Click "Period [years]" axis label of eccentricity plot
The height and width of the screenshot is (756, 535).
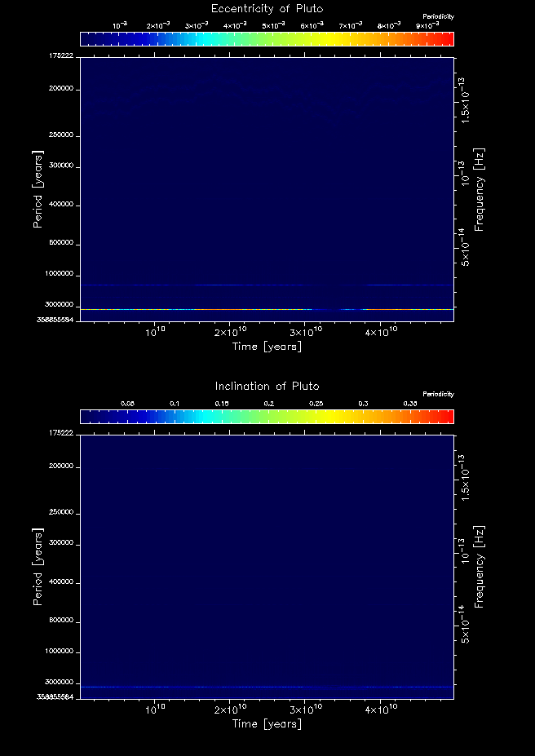[38, 188]
